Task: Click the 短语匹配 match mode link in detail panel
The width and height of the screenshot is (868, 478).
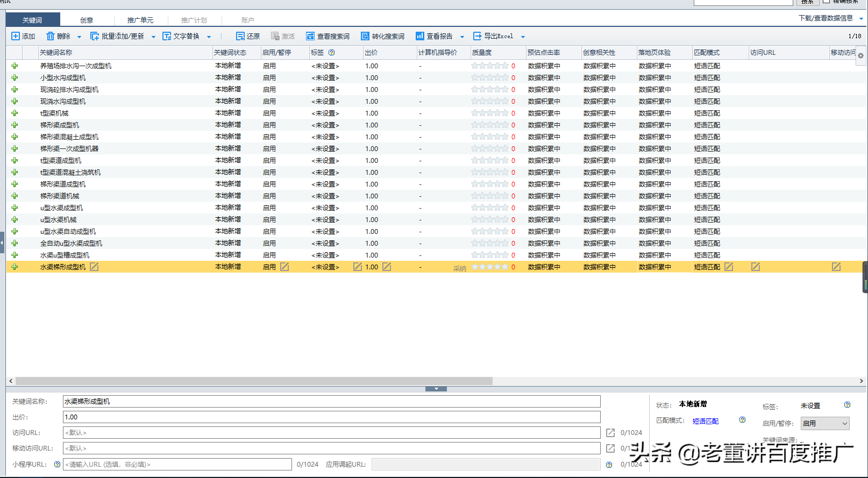Action: 705,421
